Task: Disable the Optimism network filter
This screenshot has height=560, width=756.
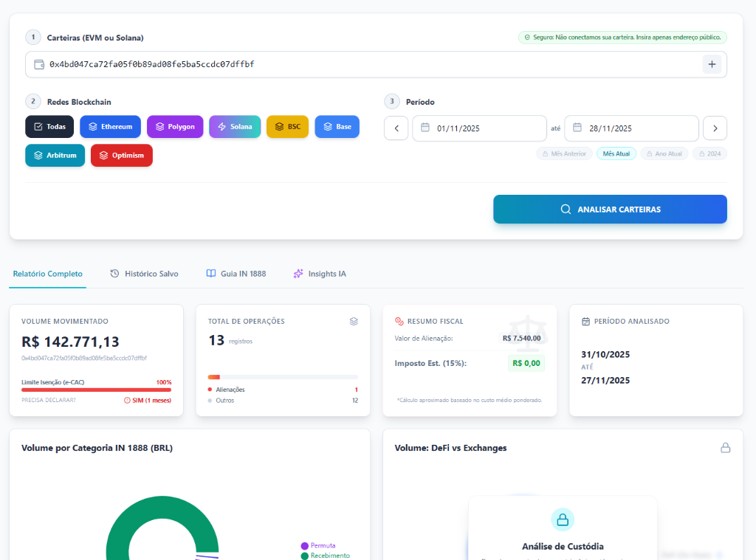Action: pyautogui.click(x=121, y=155)
